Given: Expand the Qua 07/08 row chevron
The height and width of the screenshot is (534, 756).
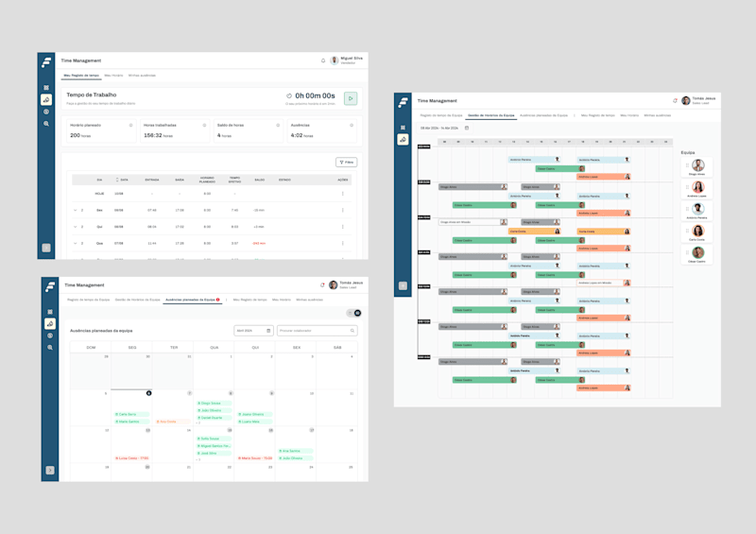Looking at the screenshot, I should pos(76,243).
